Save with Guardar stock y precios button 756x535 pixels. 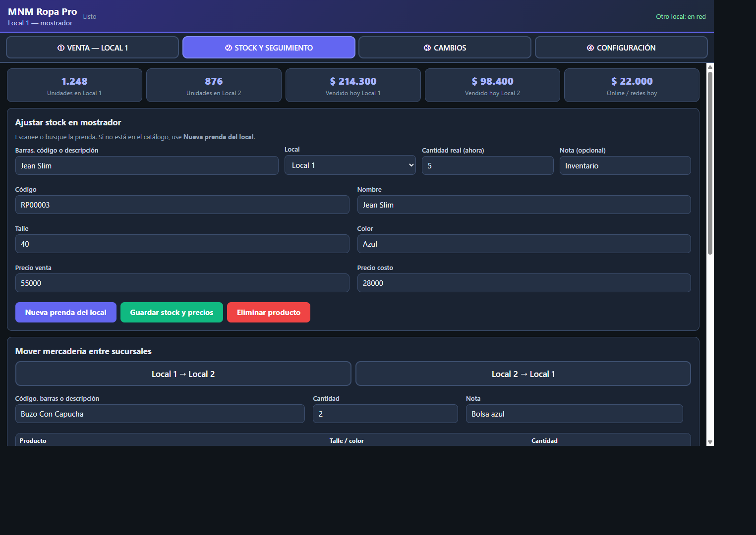coord(172,313)
